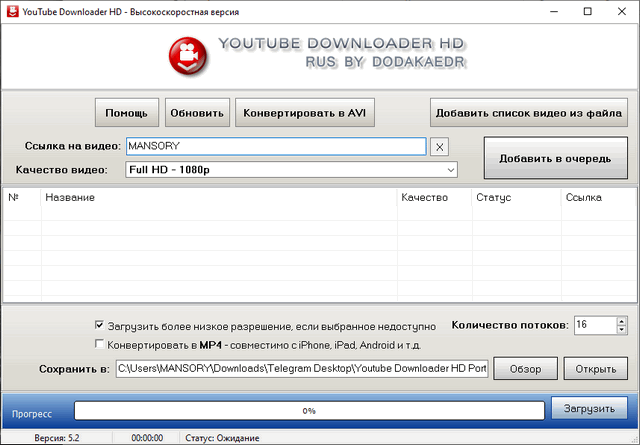Click the Открыть folder button
The image size is (640, 445).
coord(596,369)
